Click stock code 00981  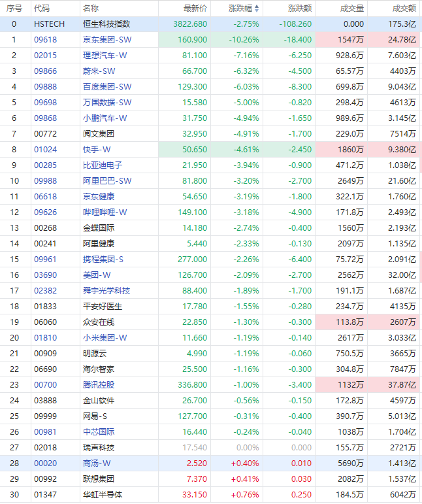(45, 432)
